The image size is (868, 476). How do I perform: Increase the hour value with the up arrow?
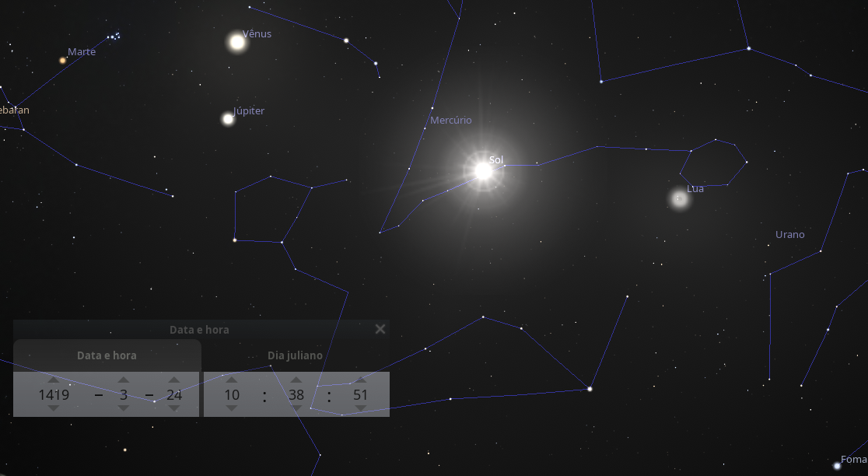pyautogui.click(x=232, y=380)
